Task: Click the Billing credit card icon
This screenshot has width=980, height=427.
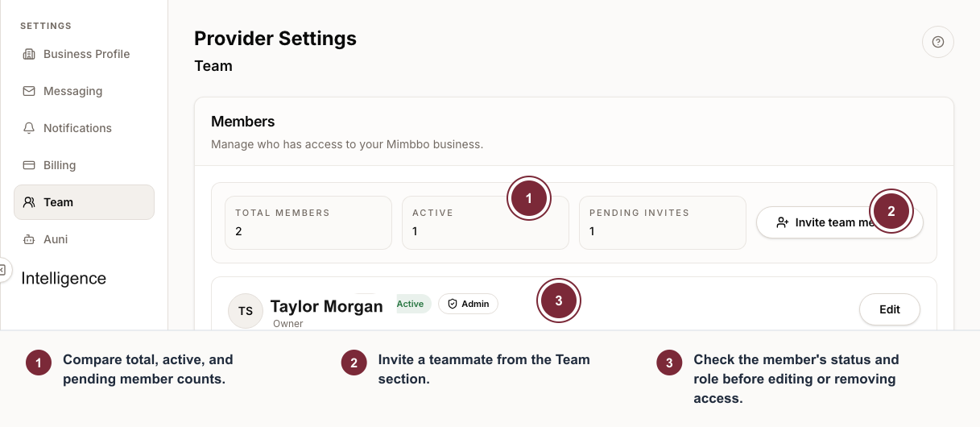Action: (x=29, y=165)
